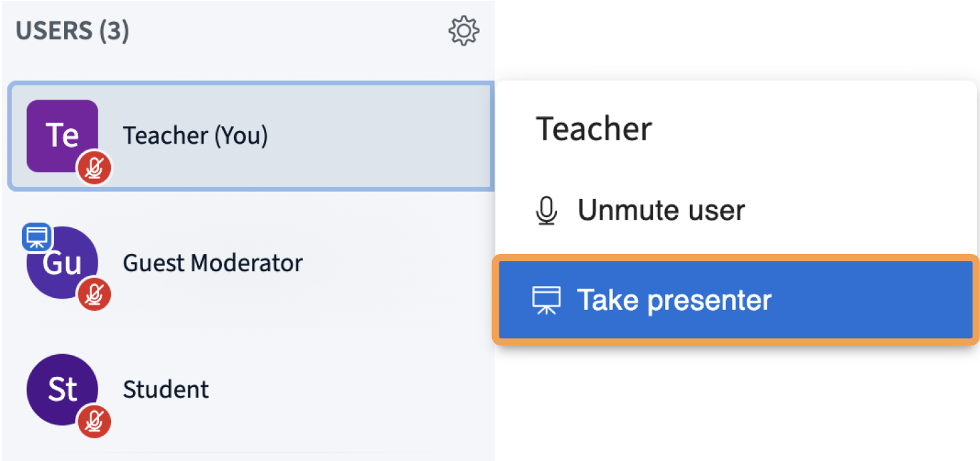Image resolution: width=980 pixels, height=461 pixels.
Task: Choose Unmute user from the menu
Action: (x=660, y=211)
